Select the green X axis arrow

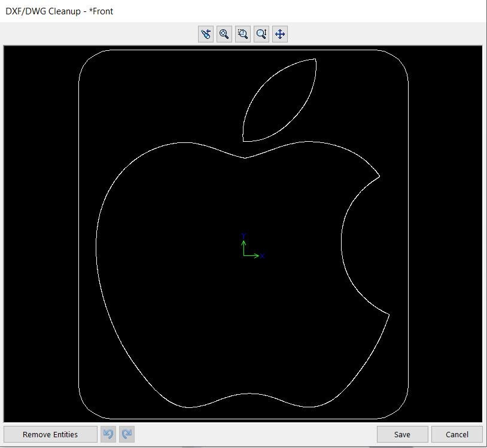coord(254,255)
